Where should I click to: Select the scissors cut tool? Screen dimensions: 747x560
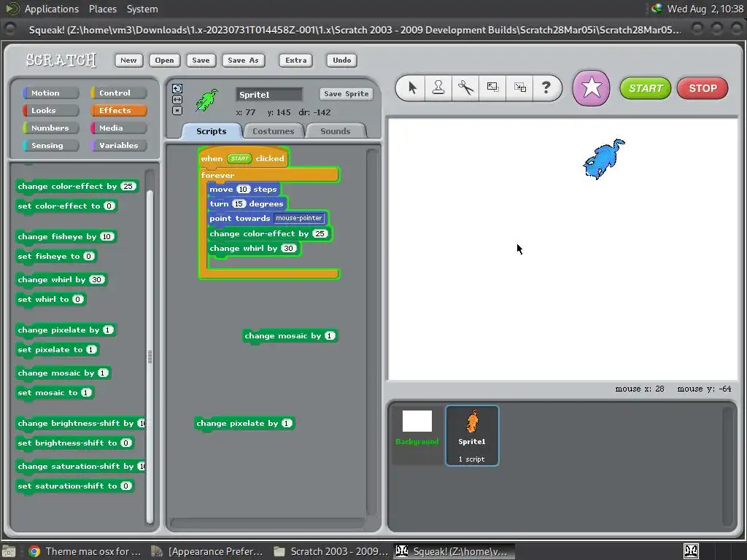[x=465, y=87]
